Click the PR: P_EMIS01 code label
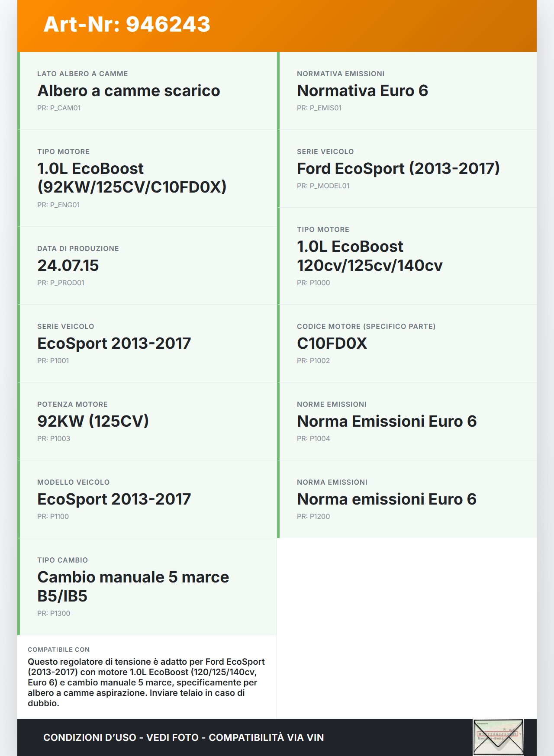Image resolution: width=554 pixels, height=756 pixels. pos(319,108)
